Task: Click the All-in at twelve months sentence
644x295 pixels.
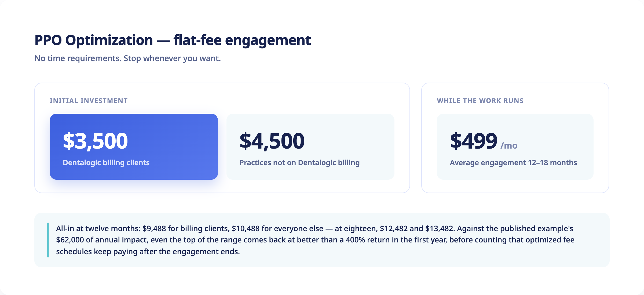Action: pos(314,228)
